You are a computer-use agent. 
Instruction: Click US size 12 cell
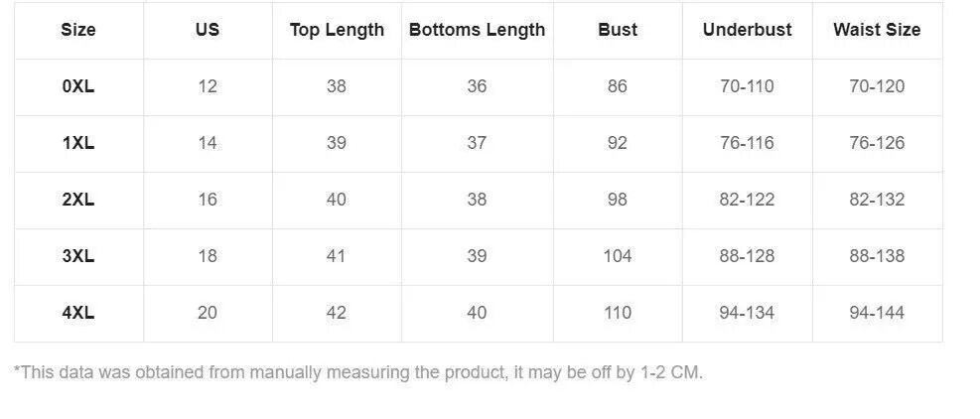tap(208, 86)
